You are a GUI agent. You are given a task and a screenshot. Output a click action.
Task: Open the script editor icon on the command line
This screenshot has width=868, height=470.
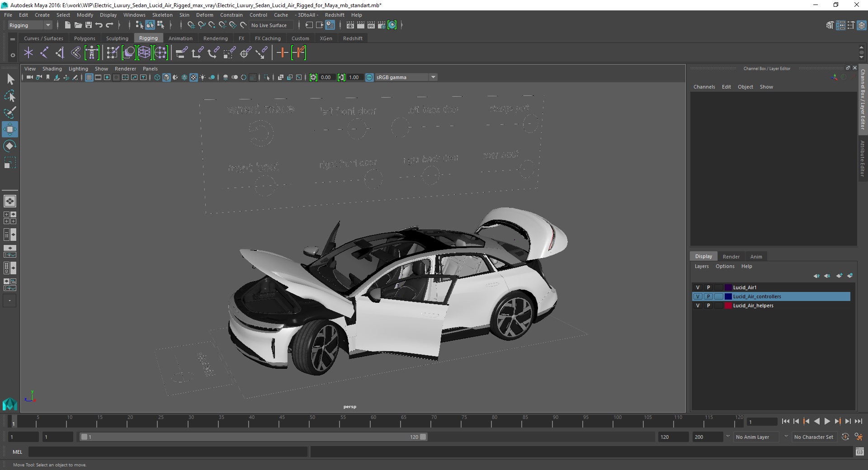(859, 451)
